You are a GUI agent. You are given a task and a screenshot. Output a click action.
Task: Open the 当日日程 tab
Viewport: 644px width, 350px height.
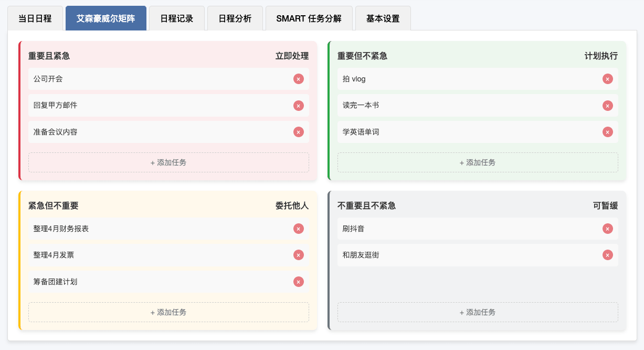point(35,18)
